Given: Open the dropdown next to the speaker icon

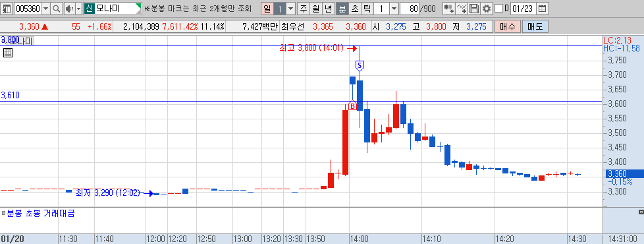Looking at the screenshot, I should pos(79,8).
